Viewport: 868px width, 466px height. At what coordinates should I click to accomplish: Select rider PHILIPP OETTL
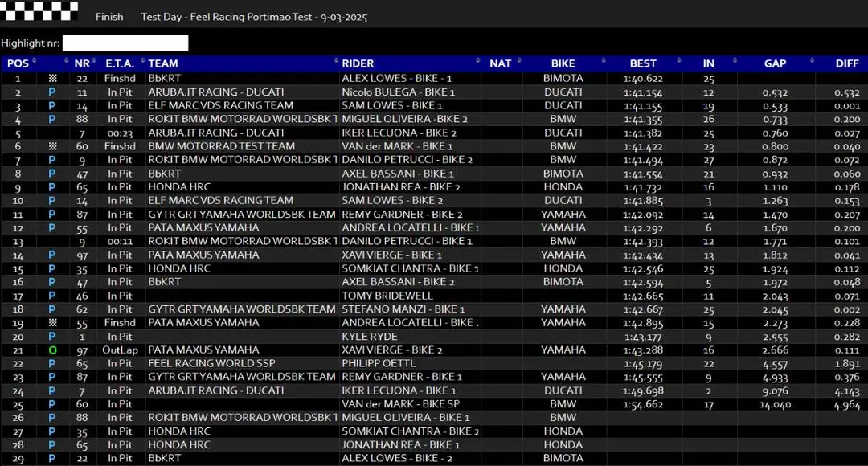[378, 363]
